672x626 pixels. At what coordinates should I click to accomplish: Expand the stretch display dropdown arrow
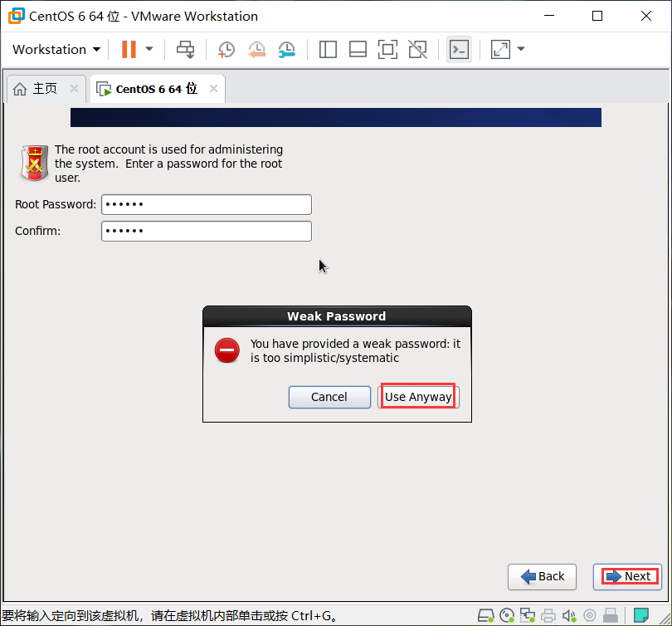click(521, 49)
